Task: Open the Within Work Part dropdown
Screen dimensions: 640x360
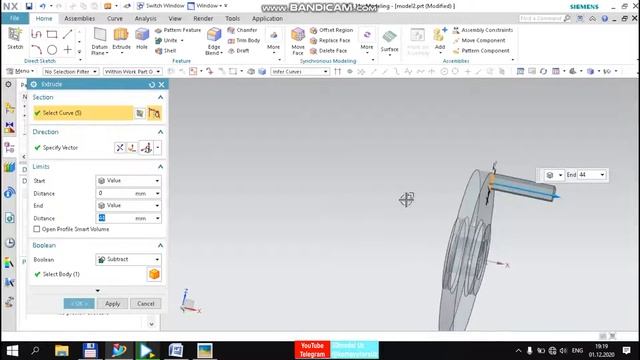Action: 132,71
